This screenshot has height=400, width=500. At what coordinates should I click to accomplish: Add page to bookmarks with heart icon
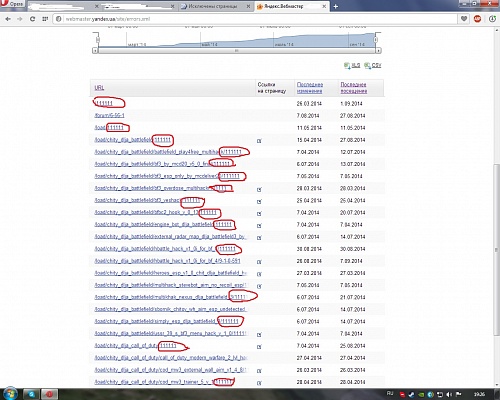click(x=464, y=19)
